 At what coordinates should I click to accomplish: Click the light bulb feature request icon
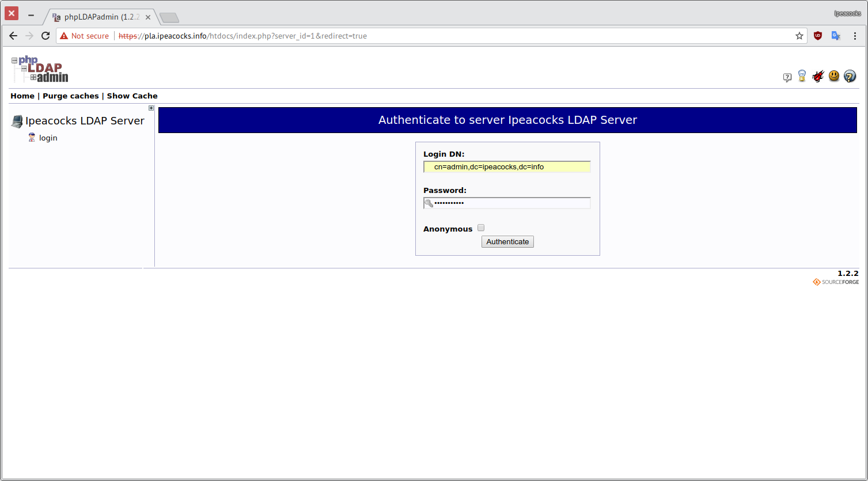802,75
